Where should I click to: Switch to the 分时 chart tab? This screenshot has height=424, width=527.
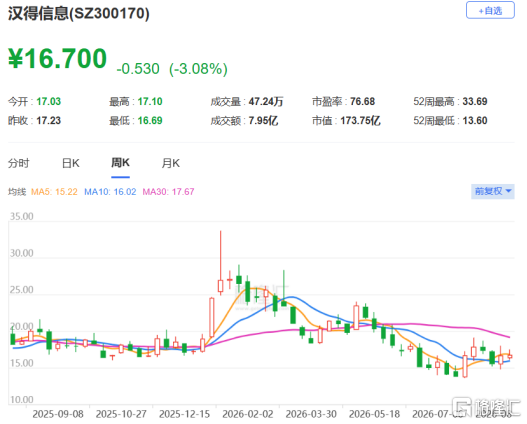(x=18, y=163)
